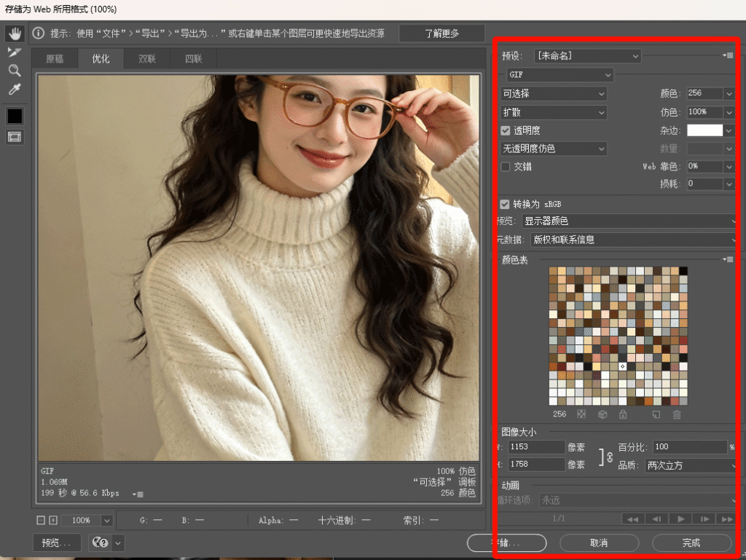Open the color table panel menu icon

coord(728,259)
